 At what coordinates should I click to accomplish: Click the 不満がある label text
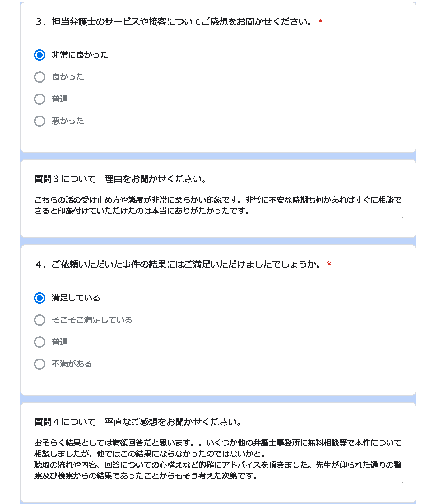(72, 364)
